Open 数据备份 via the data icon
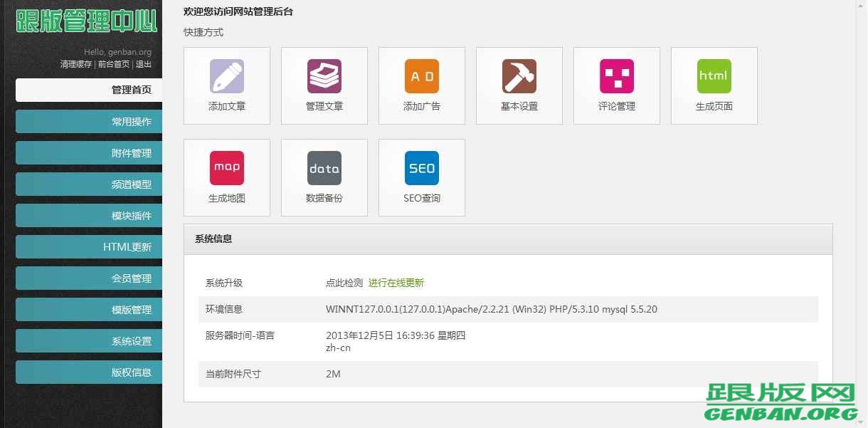The width and height of the screenshot is (868, 428). point(324,176)
